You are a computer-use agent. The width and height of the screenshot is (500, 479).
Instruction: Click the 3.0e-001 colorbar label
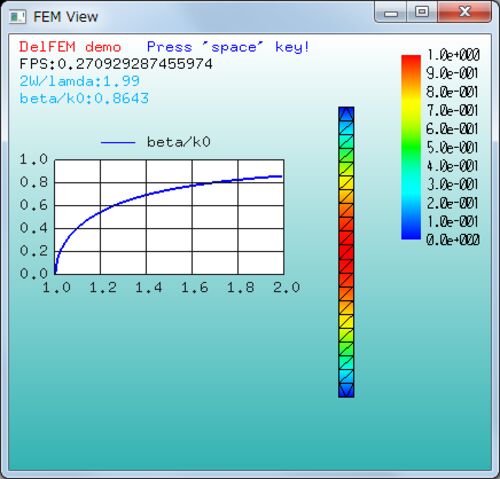pyautogui.click(x=452, y=184)
